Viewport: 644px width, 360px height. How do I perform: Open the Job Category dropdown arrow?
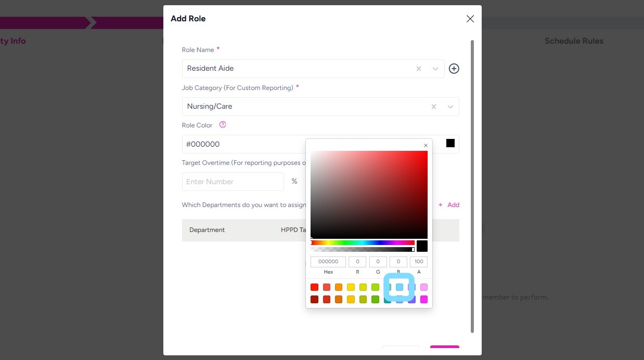[x=450, y=107]
